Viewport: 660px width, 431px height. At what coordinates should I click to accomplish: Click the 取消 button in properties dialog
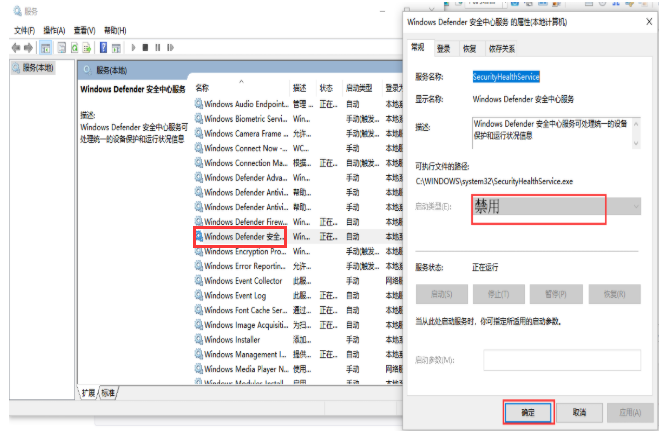580,412
